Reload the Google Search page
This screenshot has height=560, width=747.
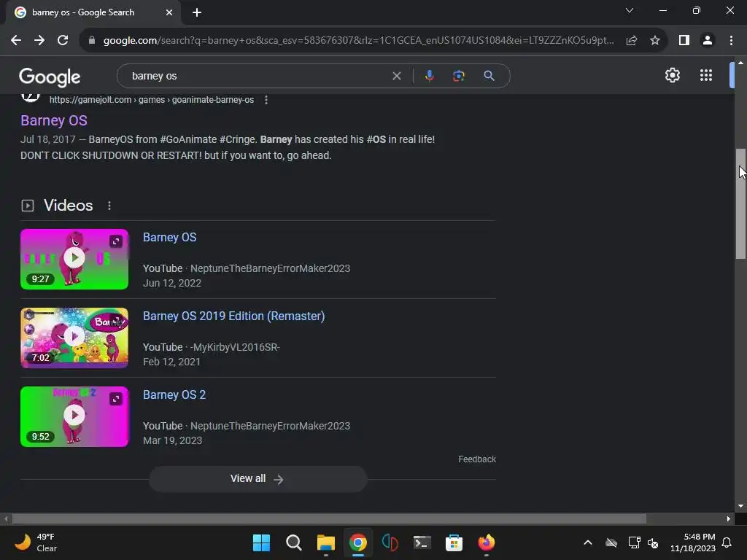(x=63, y=41)
